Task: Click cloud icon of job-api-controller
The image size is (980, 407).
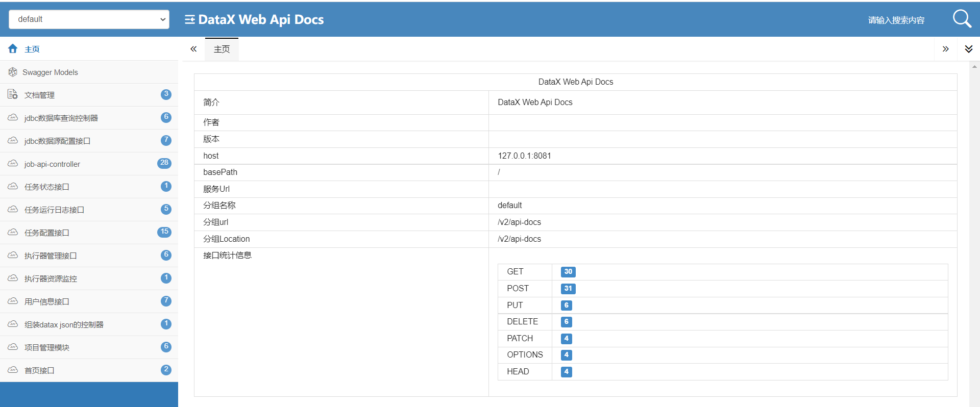Action: tap(13, 163)
